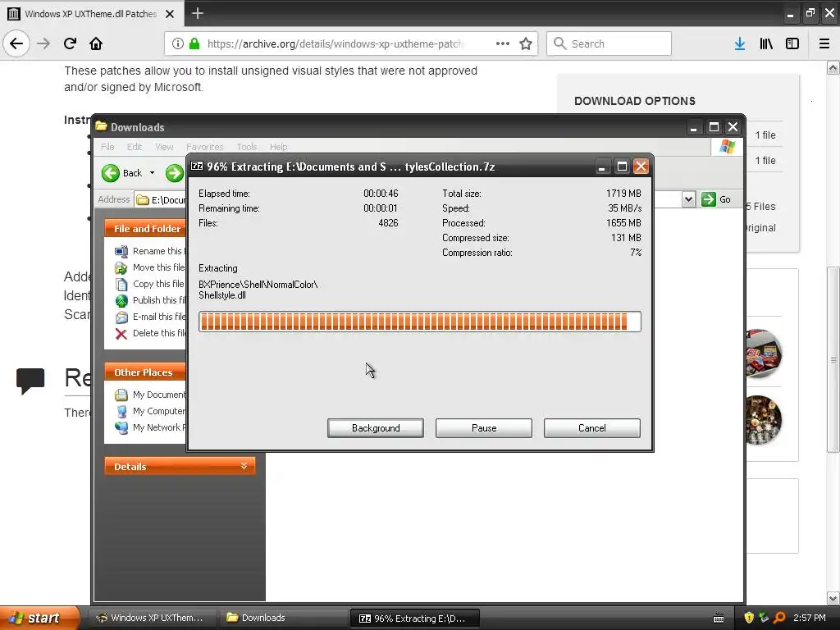The width and height of the screenshot is (840, 630).
Task: Close the Windows XP UXTheme tab
Action: (170, 14)
